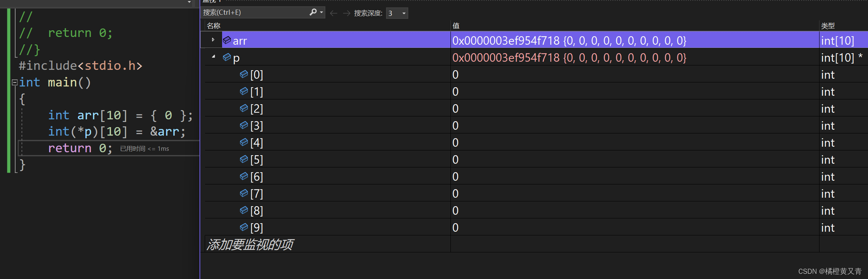The height and width of the screenshot is (279, 868).
Task: Select the [5] element row
Action: click(536, 159)
